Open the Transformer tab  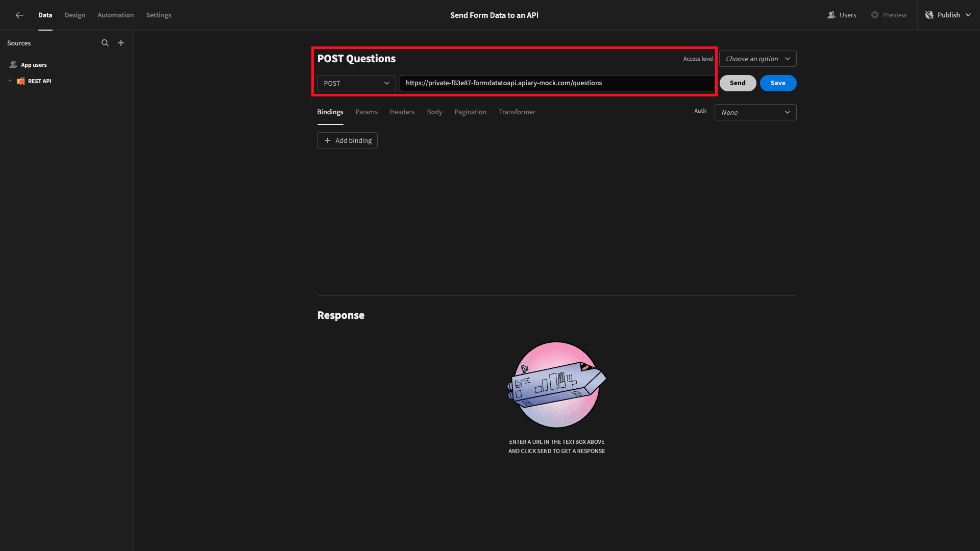click(x=517, y=112)
